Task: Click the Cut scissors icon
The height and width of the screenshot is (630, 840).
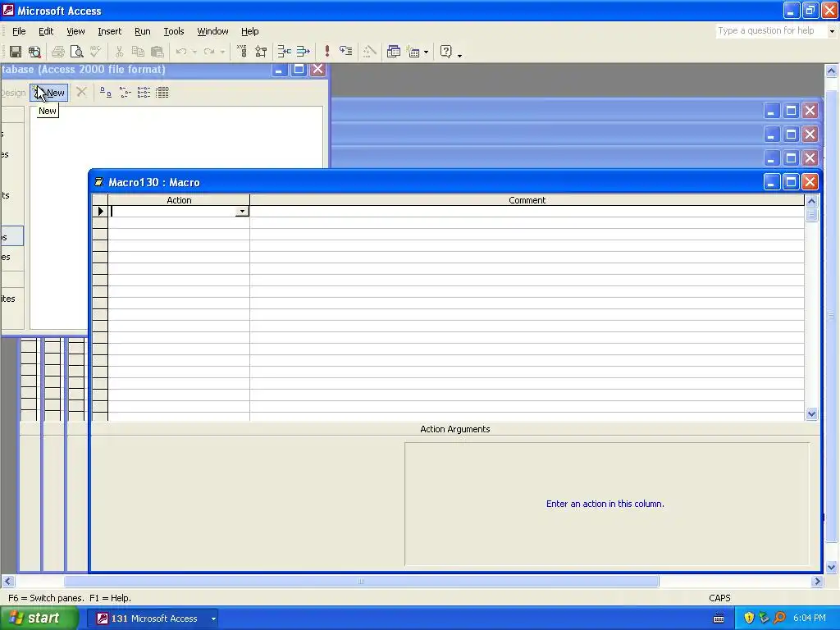Action: 119,52
